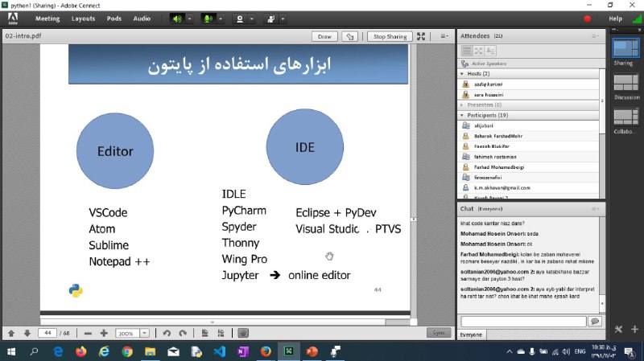Image resolution: width=644 pixels, height=361 pixels.
Task: Select Attendees list view icon
Action: (467, 51)
